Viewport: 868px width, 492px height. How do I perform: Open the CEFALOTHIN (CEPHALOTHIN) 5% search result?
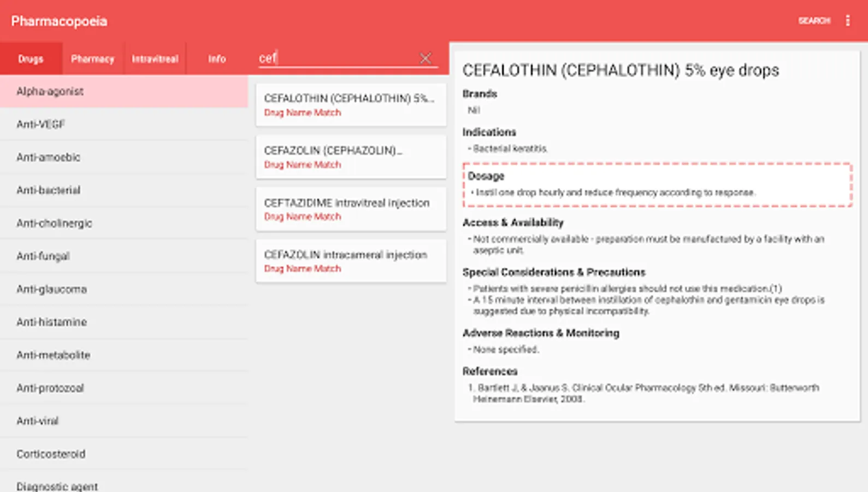(x=351, y=105)
